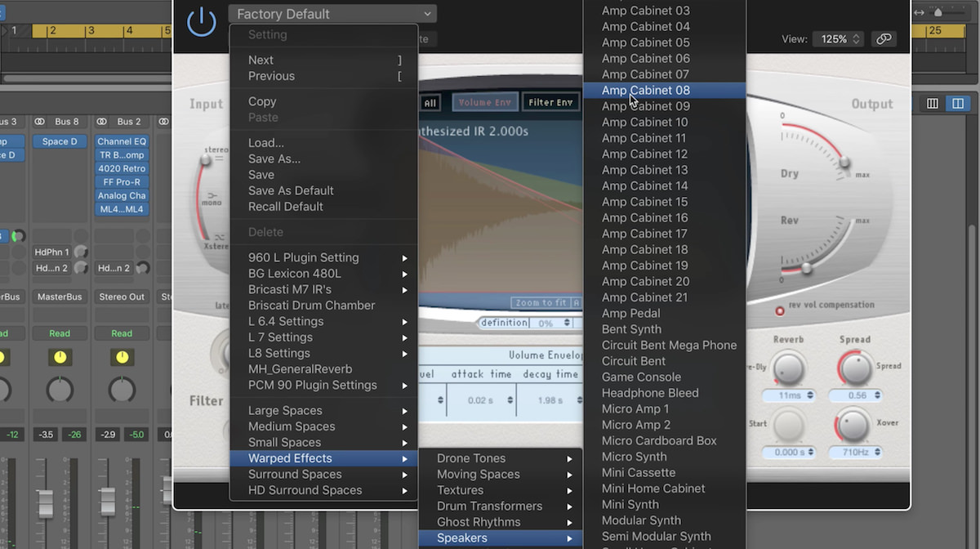This screenshot has height=549, width=980.
Task: Click the 0.000 s start value field
Action: click(x=788, y=453)
